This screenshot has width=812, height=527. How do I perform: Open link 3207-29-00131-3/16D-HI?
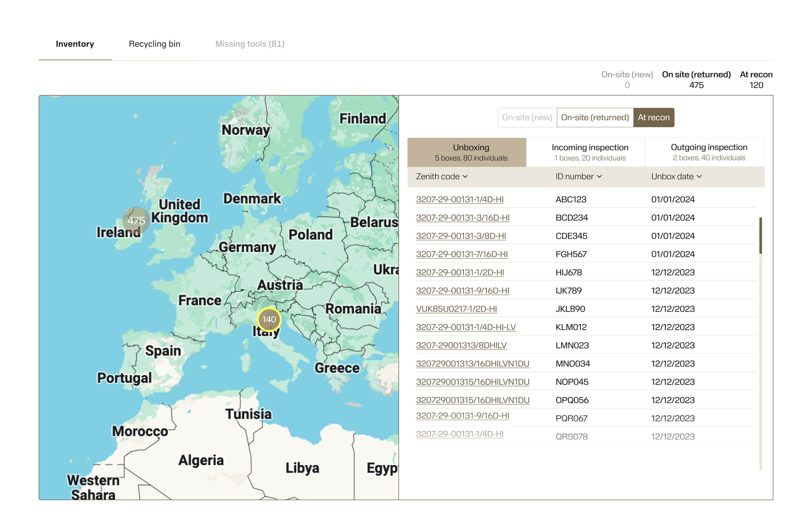(463, 217)
